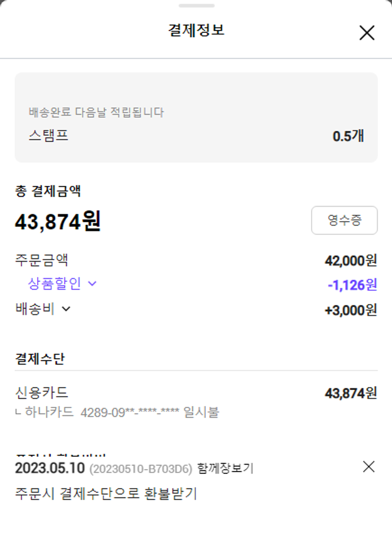Click the 42,000원 order amount

click(x=350, y=260)
